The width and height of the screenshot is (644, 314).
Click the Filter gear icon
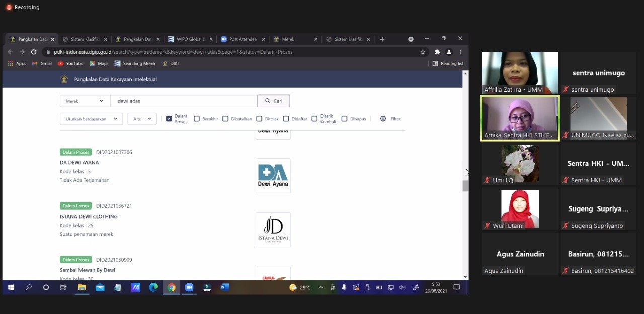383,119
